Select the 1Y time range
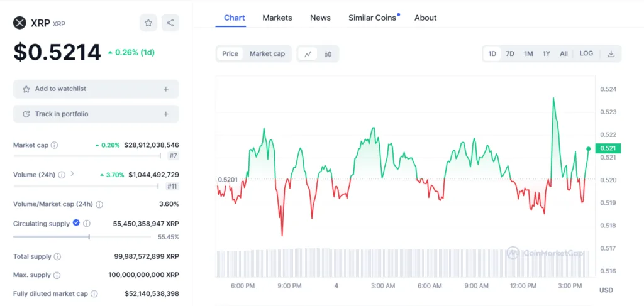Viewport: 644px width, 306px height. click(547, 54)
